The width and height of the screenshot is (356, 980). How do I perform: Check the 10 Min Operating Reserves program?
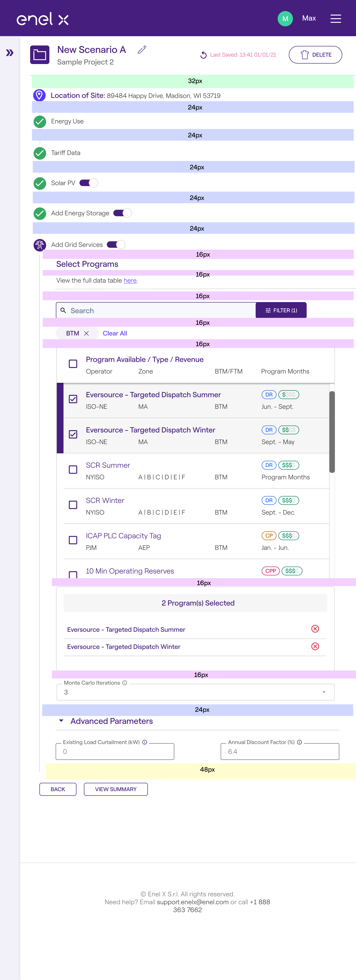pos(73,574)
